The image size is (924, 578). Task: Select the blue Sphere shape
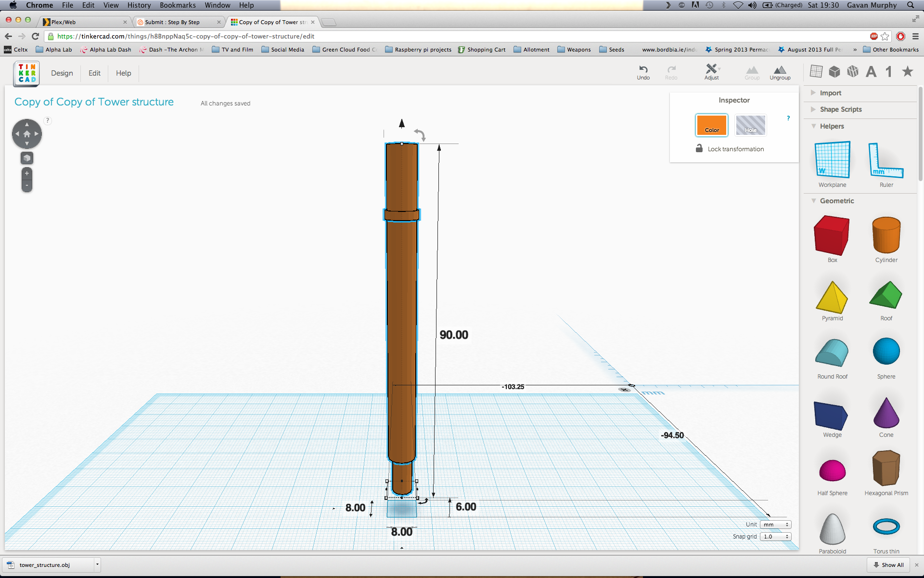click(x=886, y=351)
